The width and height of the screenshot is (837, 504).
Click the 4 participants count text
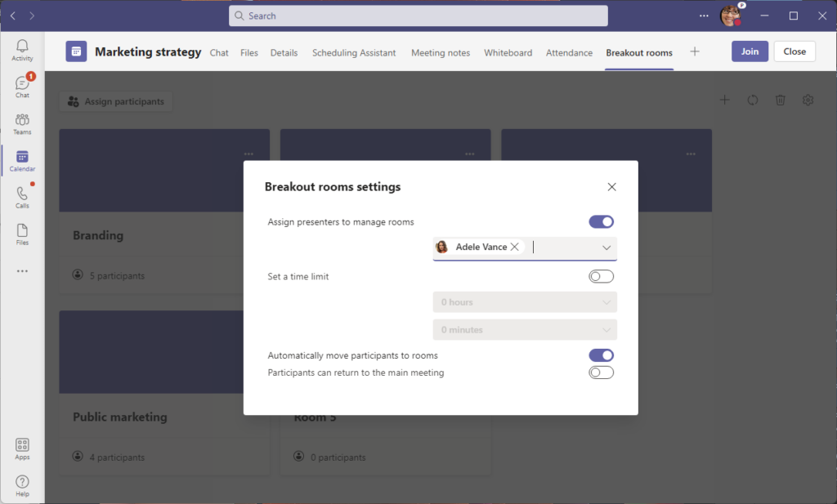[117, 457]
